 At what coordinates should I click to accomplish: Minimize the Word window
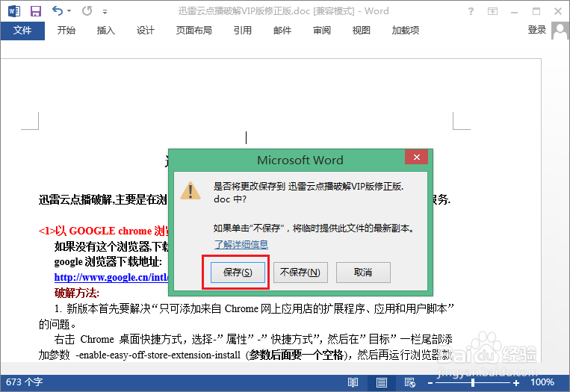coord(514,11)
